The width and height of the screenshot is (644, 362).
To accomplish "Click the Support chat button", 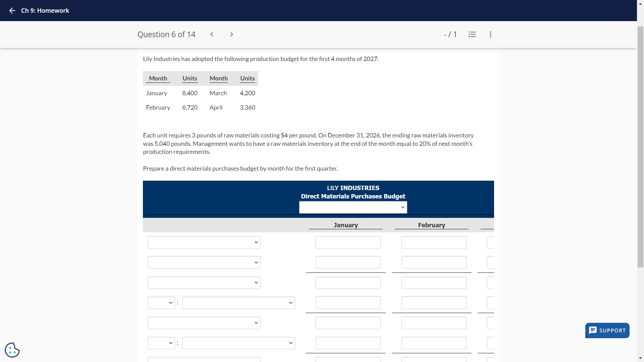I will 607,330.
